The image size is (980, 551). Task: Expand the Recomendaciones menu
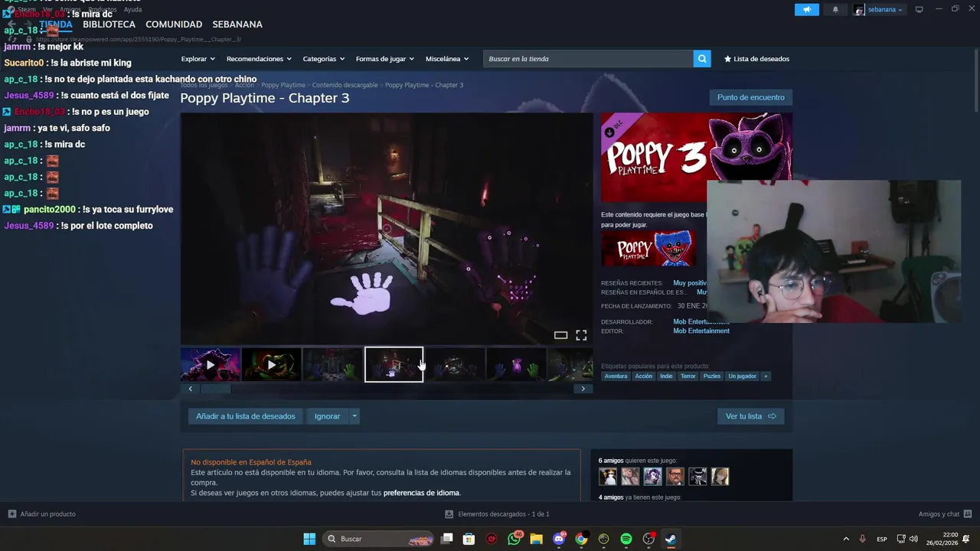click(x=259, y=59)
